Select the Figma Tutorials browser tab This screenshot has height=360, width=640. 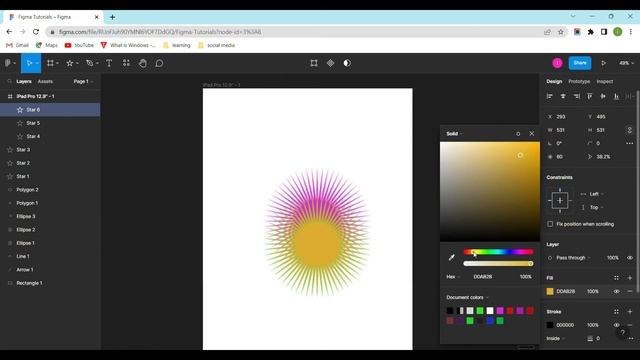[53, 17]
